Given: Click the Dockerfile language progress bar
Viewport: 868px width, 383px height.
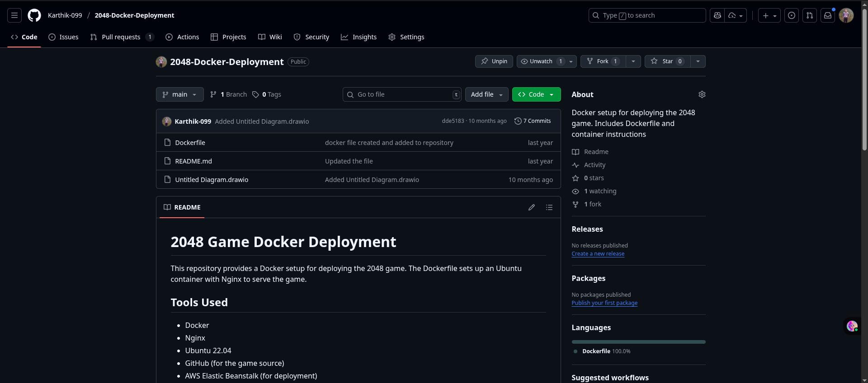Looking at the screenshot, I should click(639, 342).
